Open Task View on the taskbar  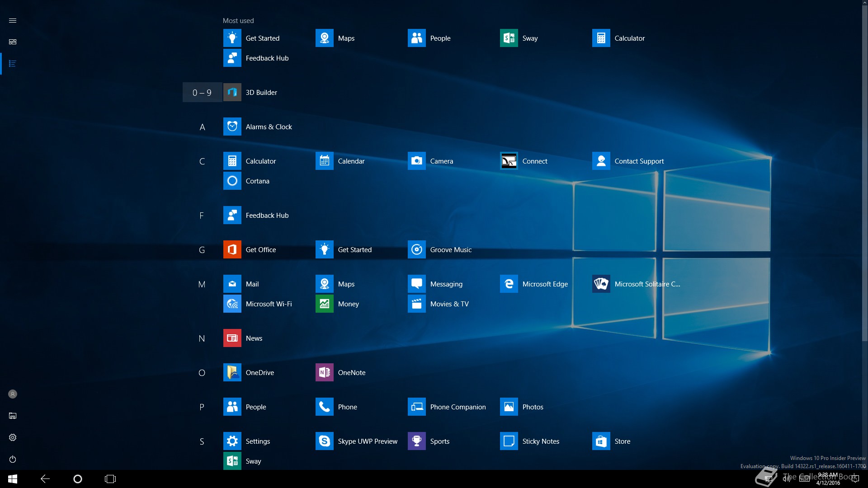tap(110, 479)
